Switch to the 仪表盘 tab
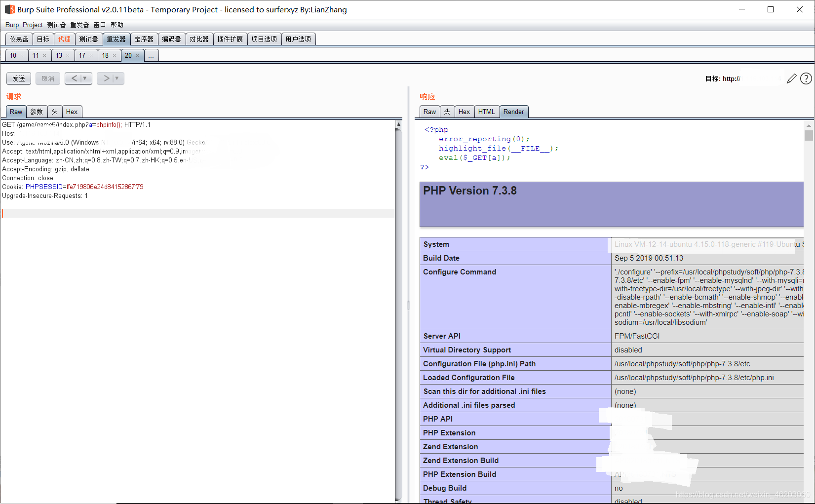This screenshot has height=504, width=815. tap(19, 39)
